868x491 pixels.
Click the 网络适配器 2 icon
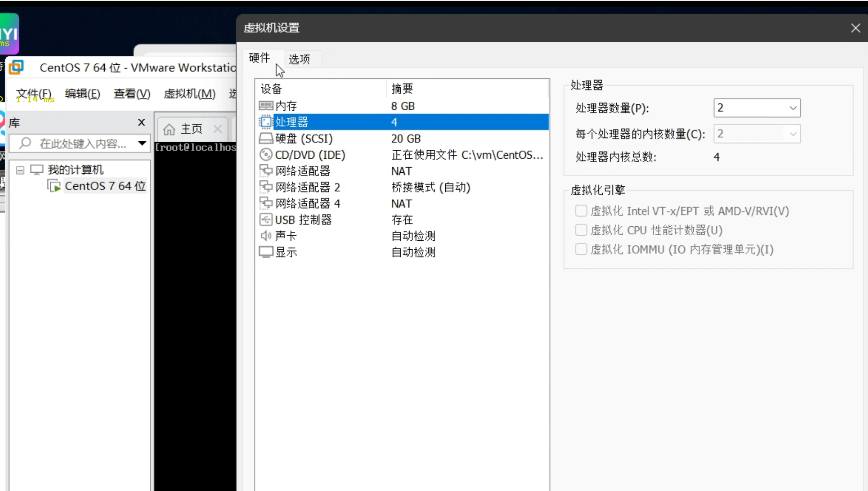[x=266, y=187]
